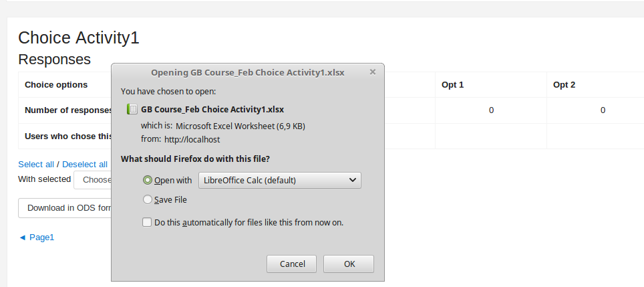The image size is (644, 287).
Task: Click the GB Course_Feb file name
Action: 212,109
